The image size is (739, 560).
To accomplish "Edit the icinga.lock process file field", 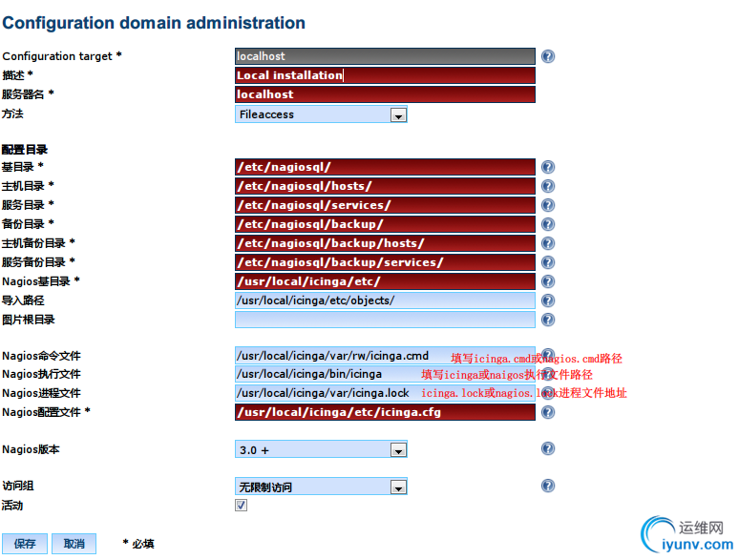I will (x=385, y=393).
